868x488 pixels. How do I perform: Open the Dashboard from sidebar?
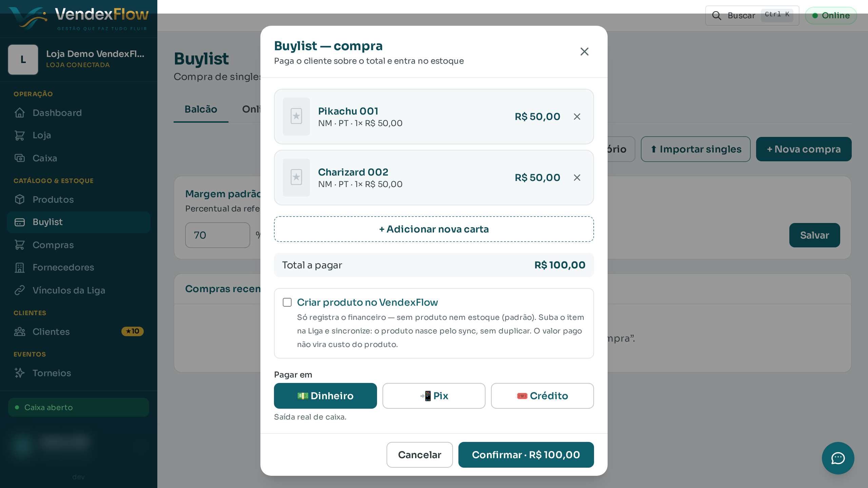79,113
